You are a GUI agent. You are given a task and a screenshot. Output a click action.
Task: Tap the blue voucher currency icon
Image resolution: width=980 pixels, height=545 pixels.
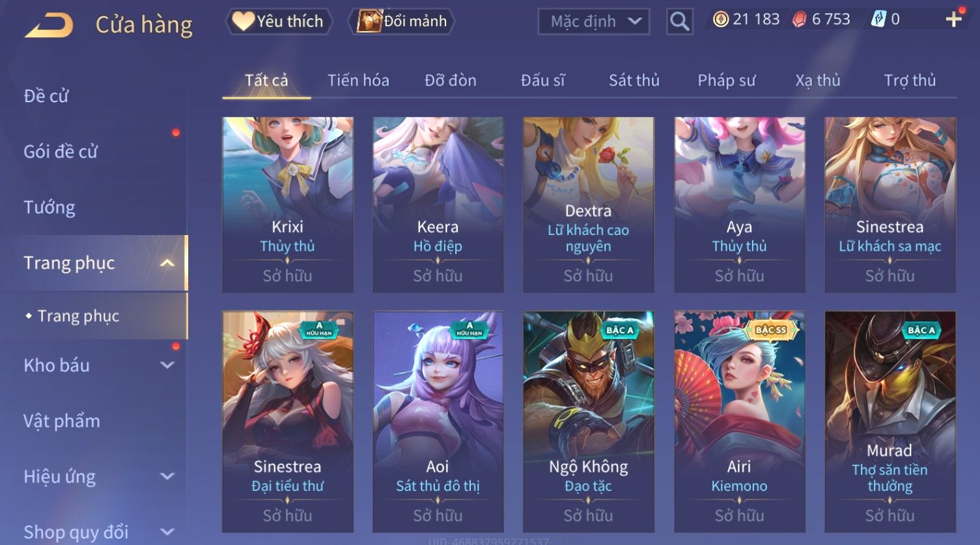pyautogui.click(x=878, y=20)
